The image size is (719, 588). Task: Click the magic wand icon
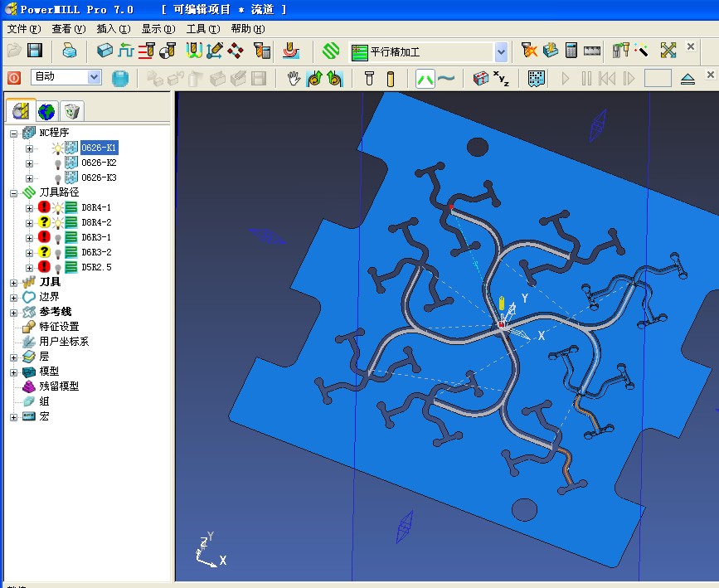pyautogui.click(x=641, y=50)
